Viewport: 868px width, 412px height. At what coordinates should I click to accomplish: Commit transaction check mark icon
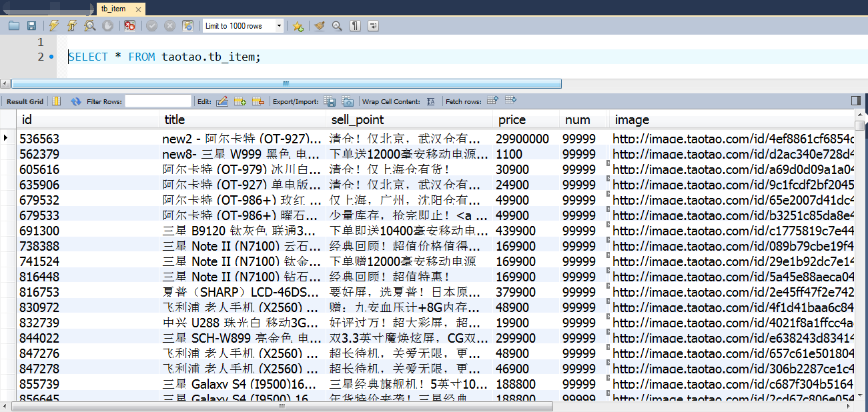point(152,26)
